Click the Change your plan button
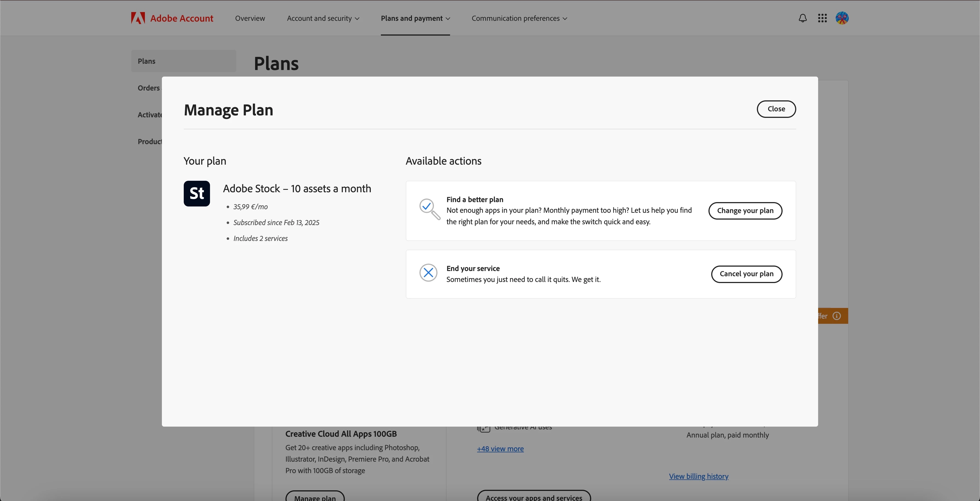Viewport: 980px width, 501px height. click(745, 210)
